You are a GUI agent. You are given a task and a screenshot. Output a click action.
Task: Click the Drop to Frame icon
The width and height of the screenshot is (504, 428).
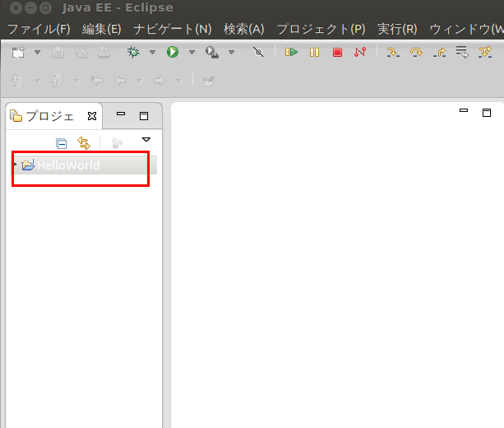[462, 52]
